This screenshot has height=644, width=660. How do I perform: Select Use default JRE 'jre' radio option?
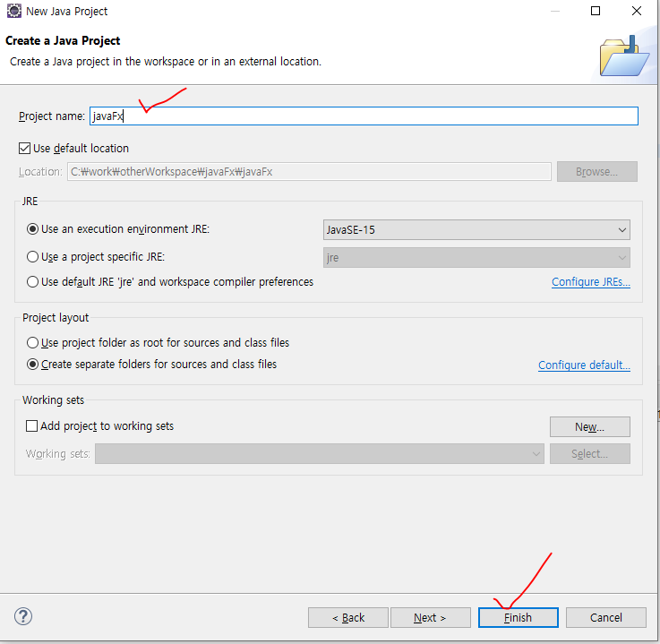[32, 281]
